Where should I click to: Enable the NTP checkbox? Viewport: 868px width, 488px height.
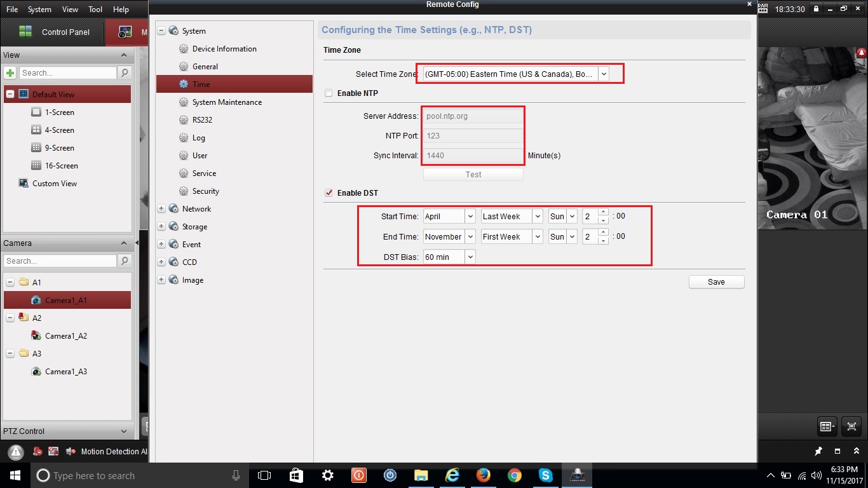pyautogui.click(x=329, y=93)
